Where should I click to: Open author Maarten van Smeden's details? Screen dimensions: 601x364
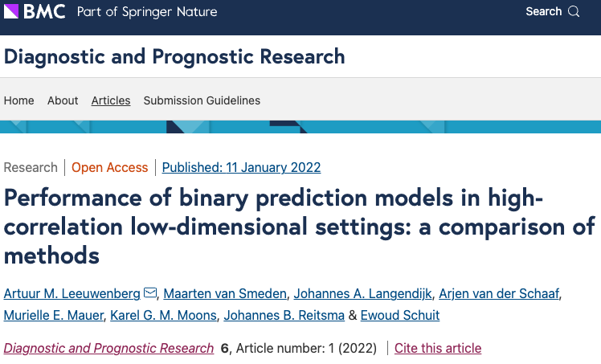224,292
